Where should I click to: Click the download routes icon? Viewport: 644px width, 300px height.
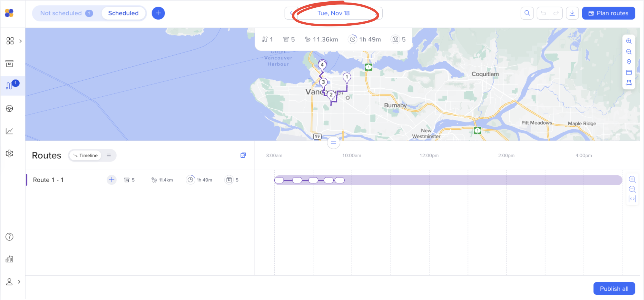[572, 13]
